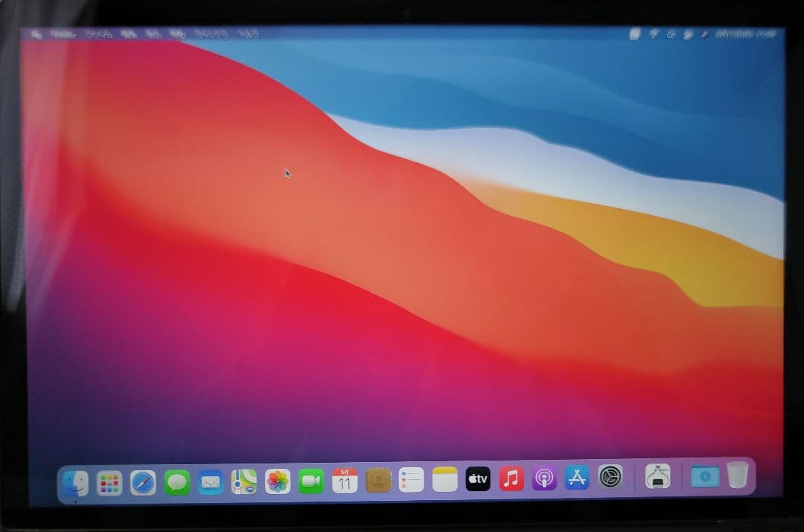Open the Apple menu

click(x=35, y=33)
